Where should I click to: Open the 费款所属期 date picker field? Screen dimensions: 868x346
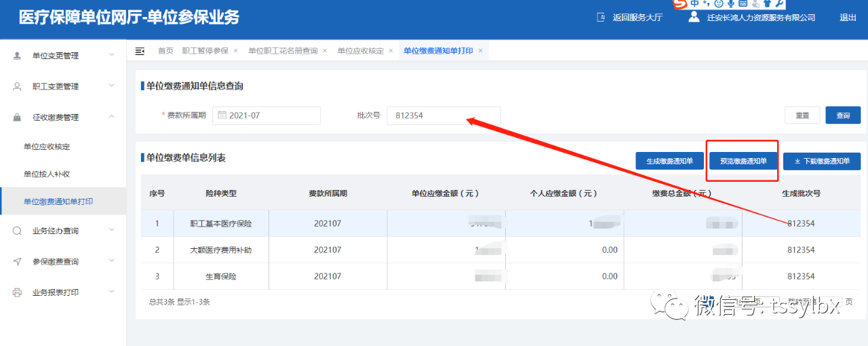tap(267, 116)
